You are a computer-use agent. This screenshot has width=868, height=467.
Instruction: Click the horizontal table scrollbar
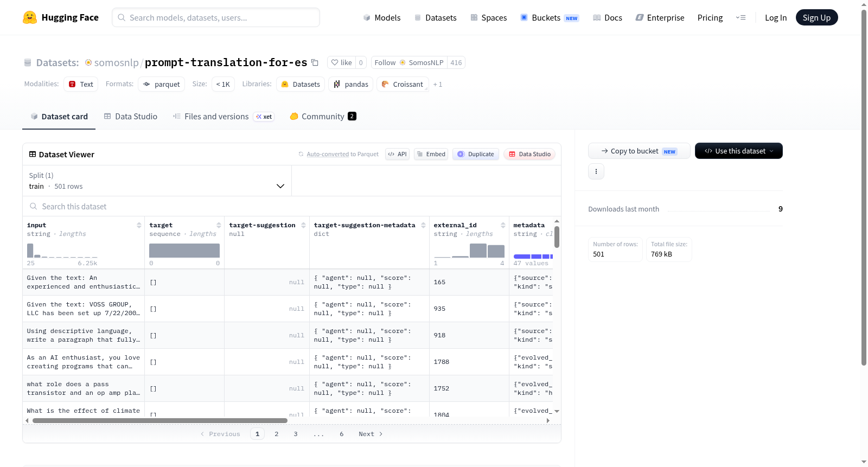click(160, 420)
